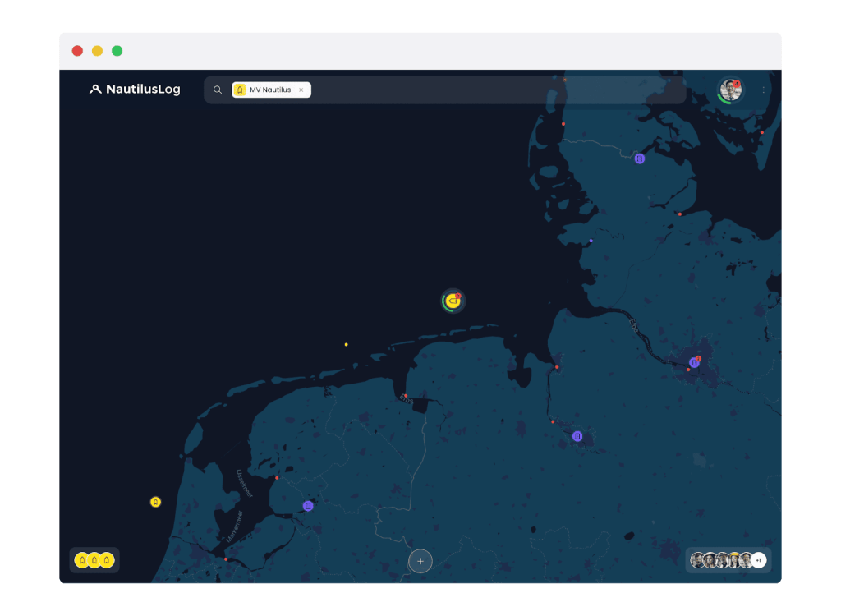Open the three-dot options menu
841x616 pixels.
coord(763,90)
